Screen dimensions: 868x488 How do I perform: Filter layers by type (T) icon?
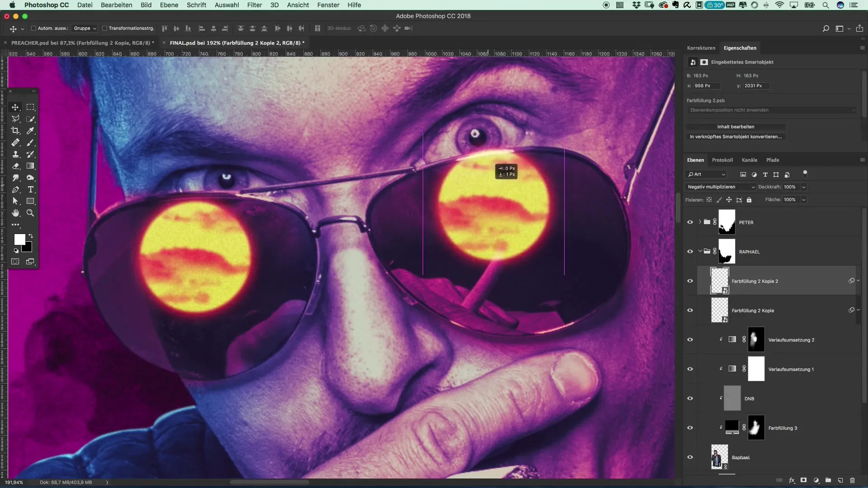(765, 174)
